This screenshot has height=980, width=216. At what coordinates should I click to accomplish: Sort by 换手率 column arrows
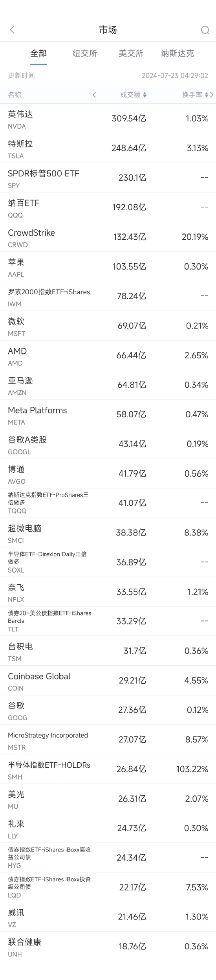pos(207,95)
